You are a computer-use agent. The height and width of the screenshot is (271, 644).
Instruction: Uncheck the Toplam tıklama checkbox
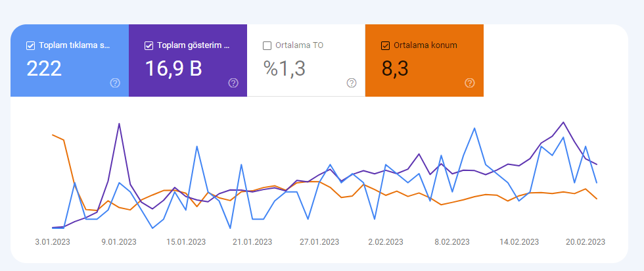[30, 45]
